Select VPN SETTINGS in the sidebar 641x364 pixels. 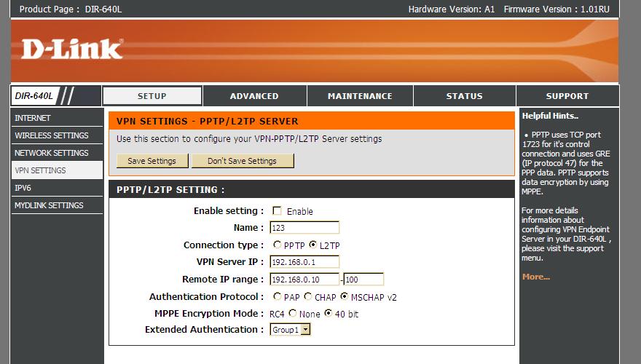pyautogui.click(x=57, y=170)
